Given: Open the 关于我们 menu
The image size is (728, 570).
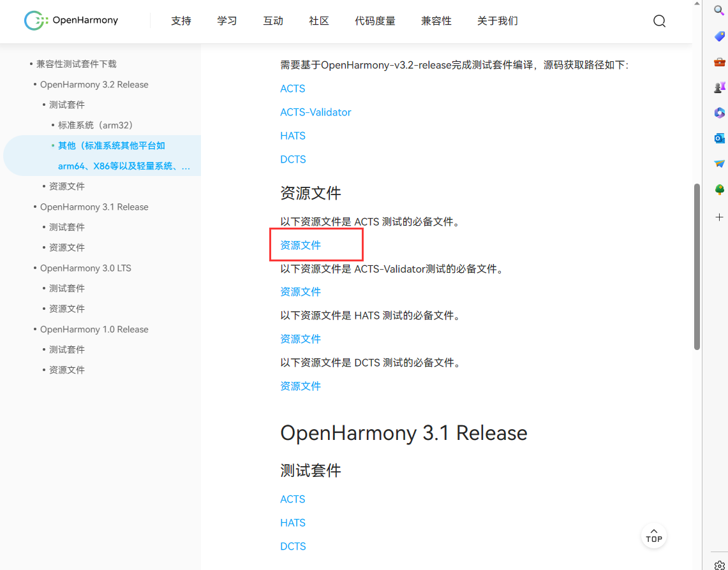Looking at the screenshot, I should point(498,21).
